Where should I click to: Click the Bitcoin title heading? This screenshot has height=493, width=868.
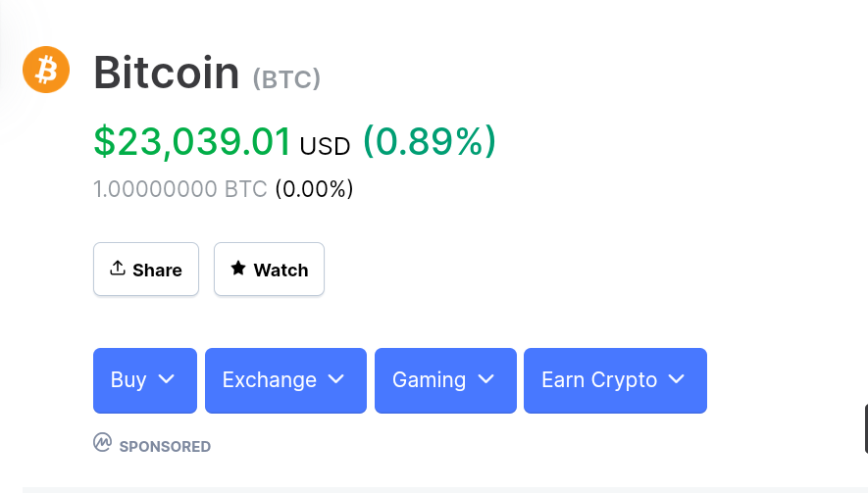pos(167,72)
